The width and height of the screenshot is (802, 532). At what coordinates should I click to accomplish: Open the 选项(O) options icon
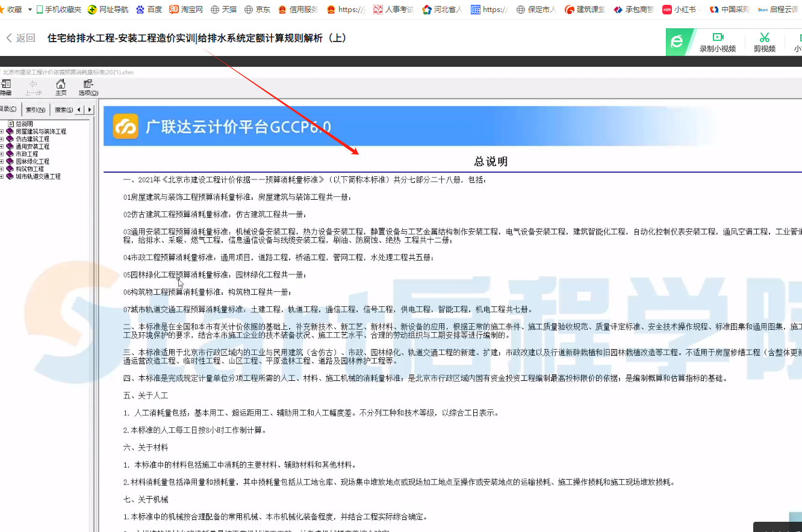(x=89, y=84)
